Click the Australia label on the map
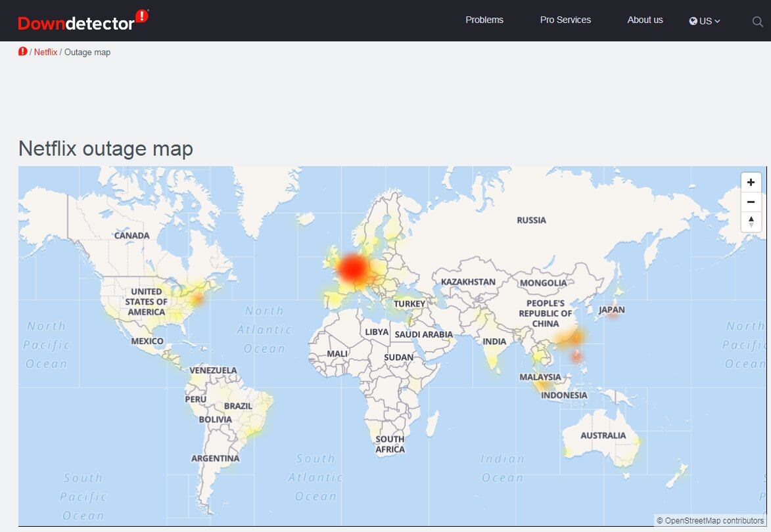Screen dimensions: 771x532 click(x=603, y=435)
